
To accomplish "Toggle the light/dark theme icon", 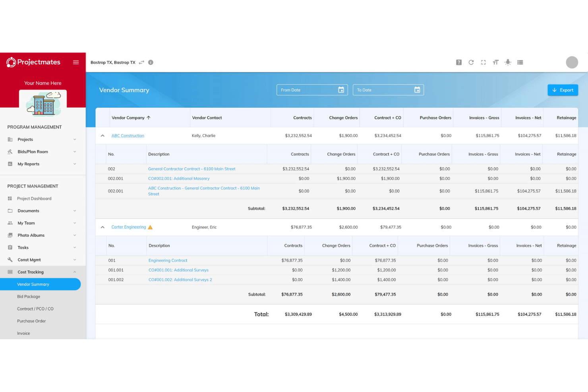I will tap(508, 62).
